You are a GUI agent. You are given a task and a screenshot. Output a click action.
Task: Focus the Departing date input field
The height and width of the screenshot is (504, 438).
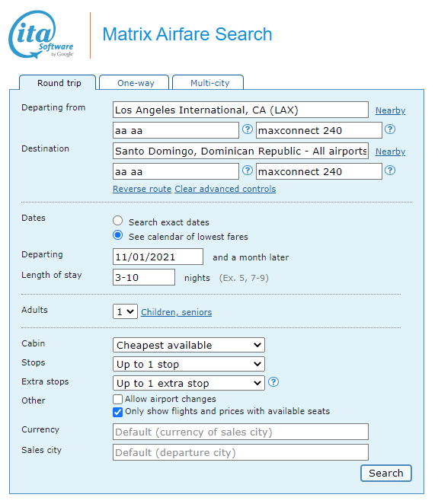point(158,257)
